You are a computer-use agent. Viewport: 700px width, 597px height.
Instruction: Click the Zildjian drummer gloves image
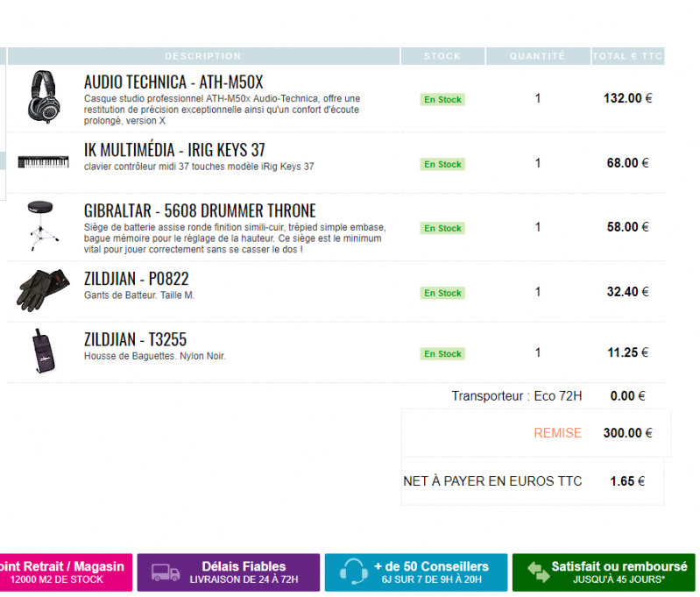point(43,289)
